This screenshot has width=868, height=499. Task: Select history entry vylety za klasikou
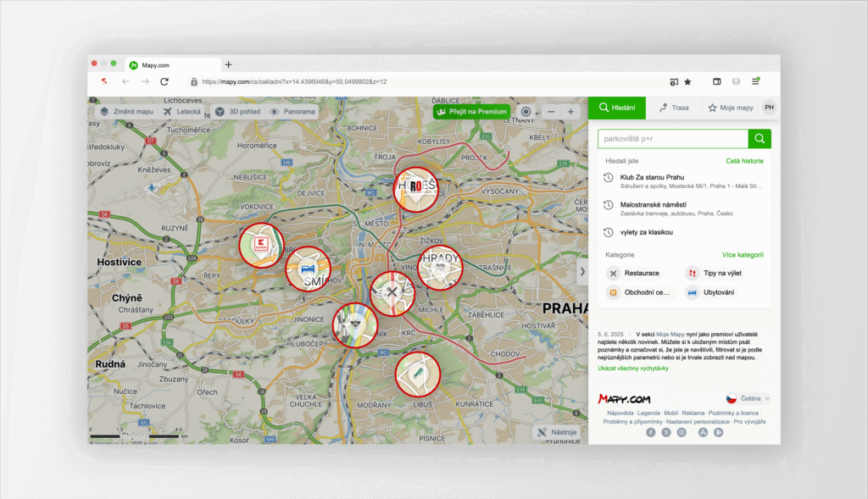point(684,232)
